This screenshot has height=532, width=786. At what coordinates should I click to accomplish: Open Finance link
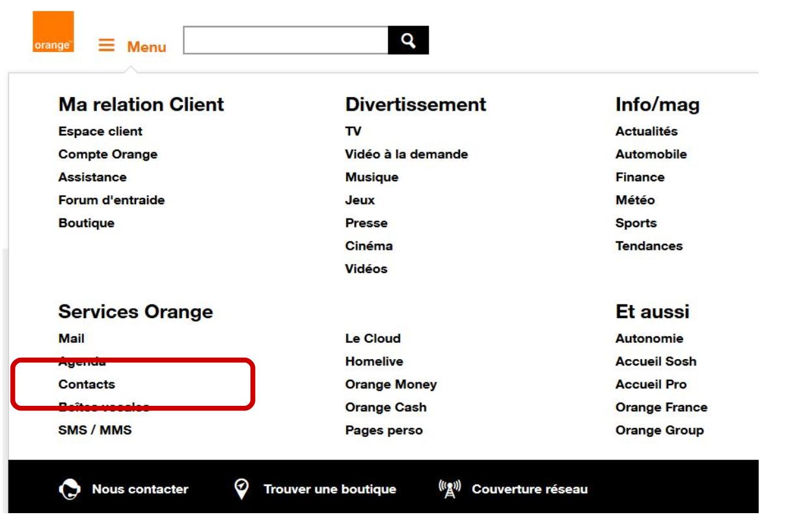640,177
